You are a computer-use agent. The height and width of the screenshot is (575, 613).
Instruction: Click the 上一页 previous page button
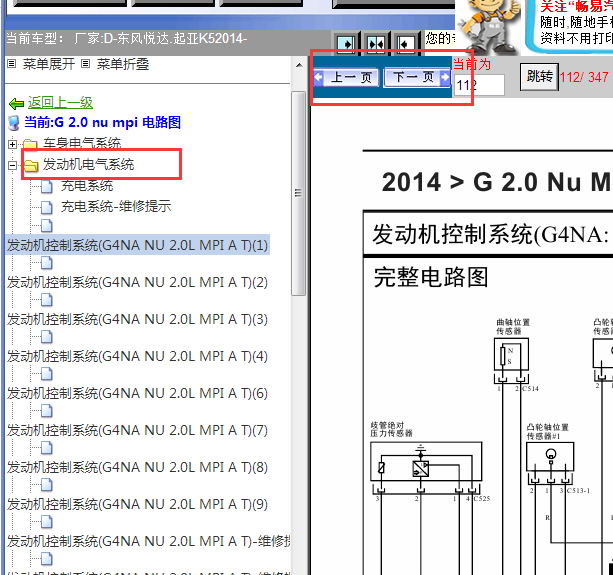pos(346,77)
